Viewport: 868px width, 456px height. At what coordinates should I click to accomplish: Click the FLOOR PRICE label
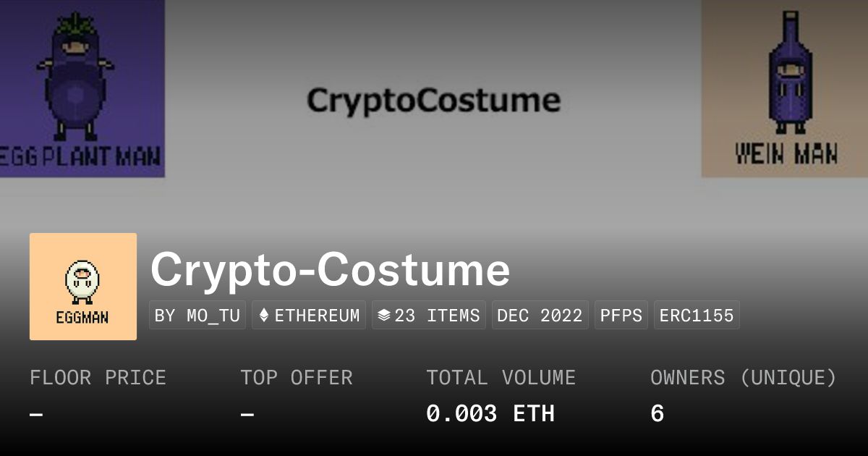[x=98, y=378]
